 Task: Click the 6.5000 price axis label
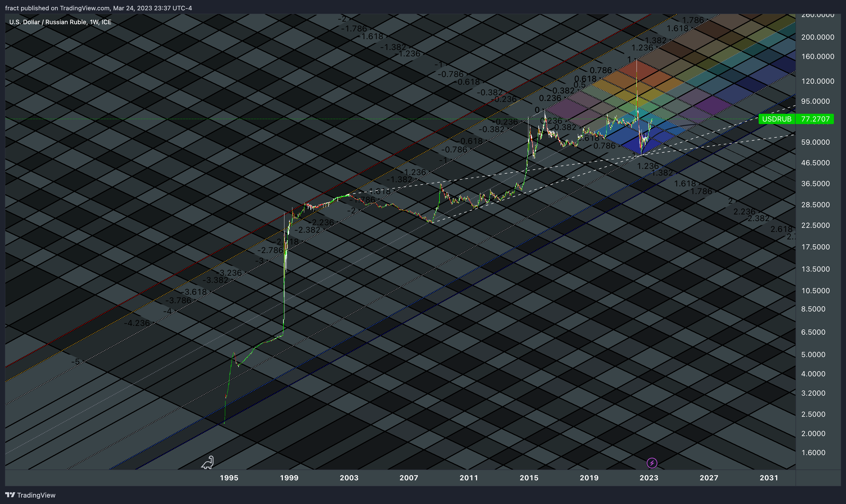pyautogui.click(x=813, y=332)
